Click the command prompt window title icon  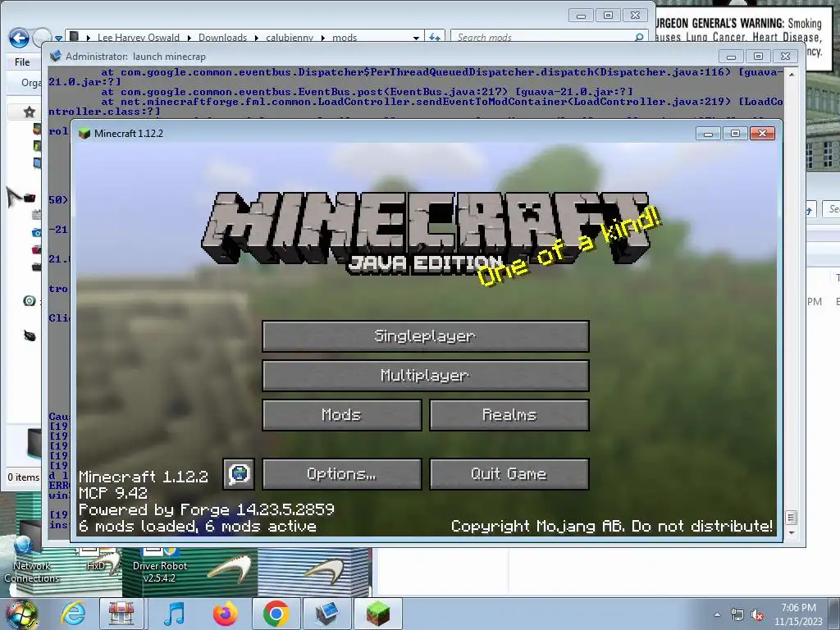coord(55,57)
